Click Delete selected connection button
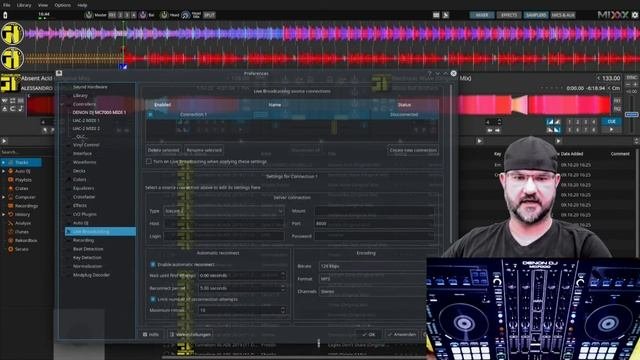This screenshot has width=640, height=360. [x=163, y=150]
